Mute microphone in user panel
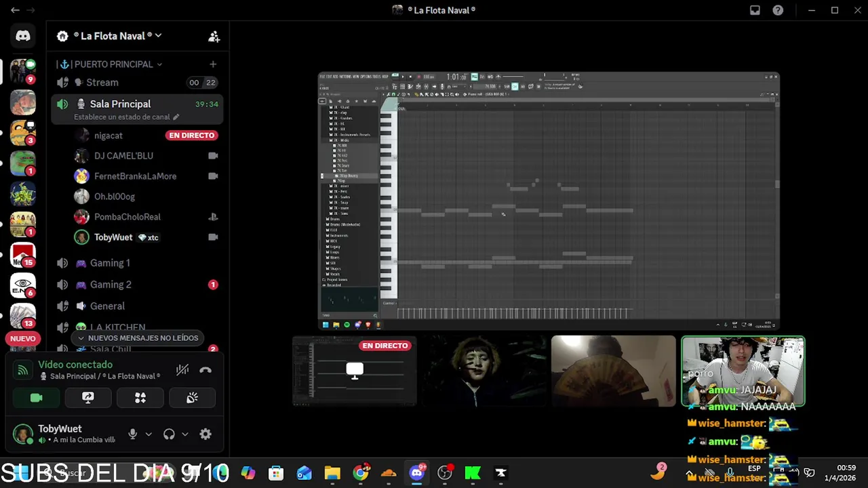This screenshot has width=868, height=488. pyautogui.click(x=133, y=434)
